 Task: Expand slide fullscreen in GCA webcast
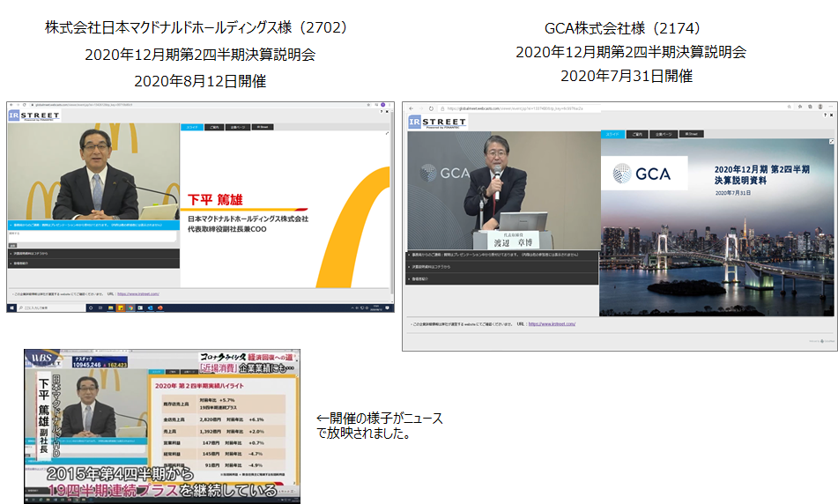coord(831,142)
